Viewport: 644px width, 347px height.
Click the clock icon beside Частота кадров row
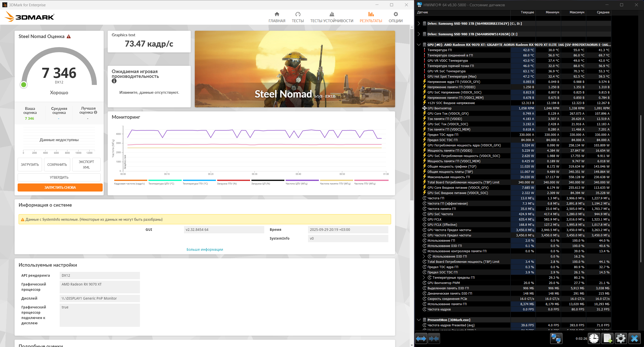click(x=424, y=309)
